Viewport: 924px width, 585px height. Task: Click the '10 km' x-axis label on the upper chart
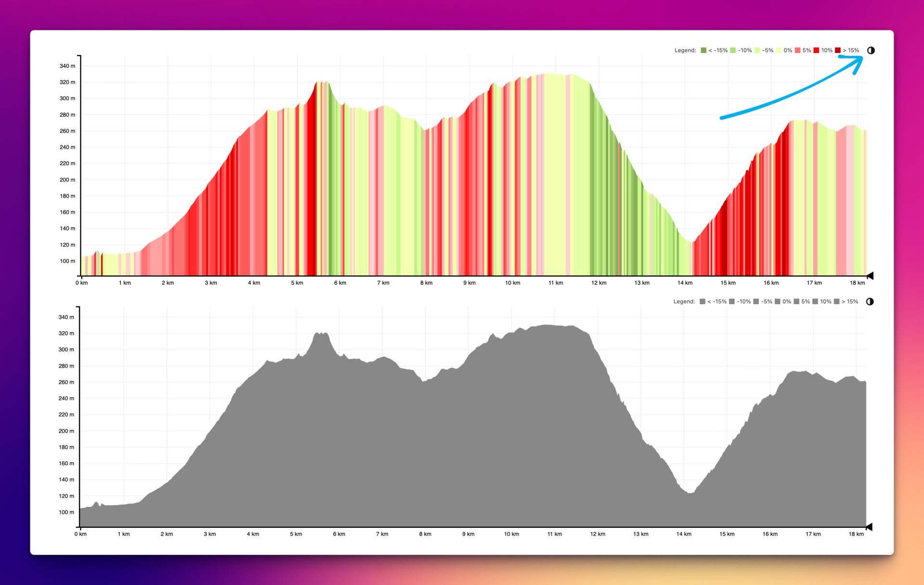(x=513, y=283)
